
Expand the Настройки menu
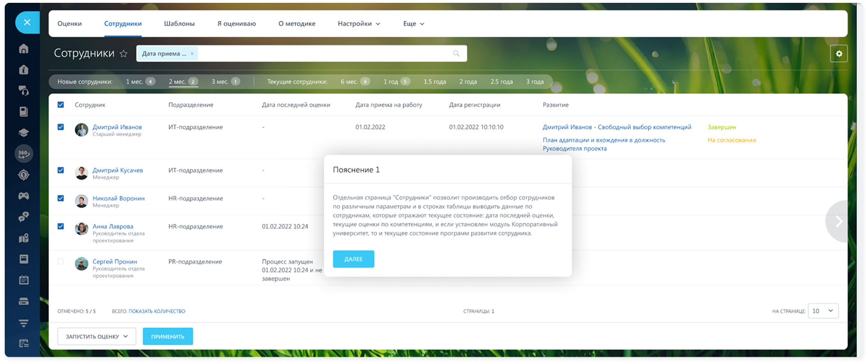[359, 24]
